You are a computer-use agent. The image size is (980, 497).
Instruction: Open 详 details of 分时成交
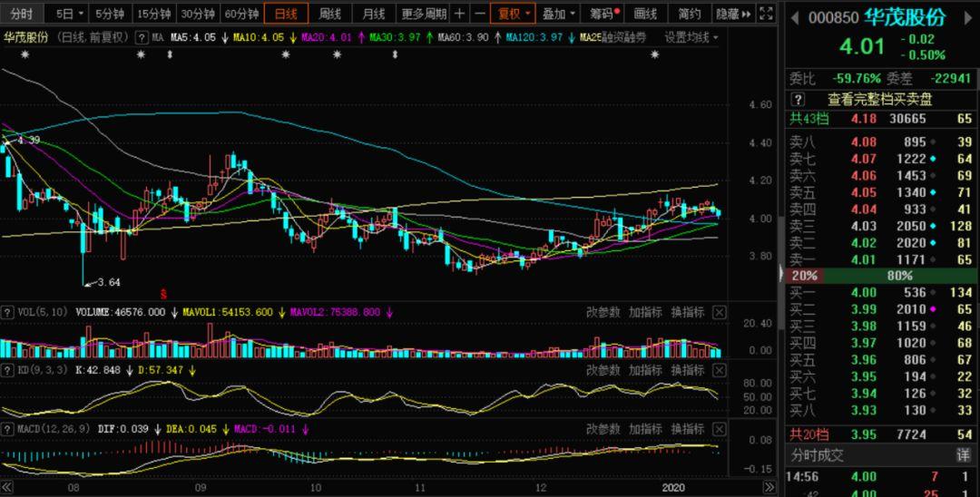[x=963, y=455]
